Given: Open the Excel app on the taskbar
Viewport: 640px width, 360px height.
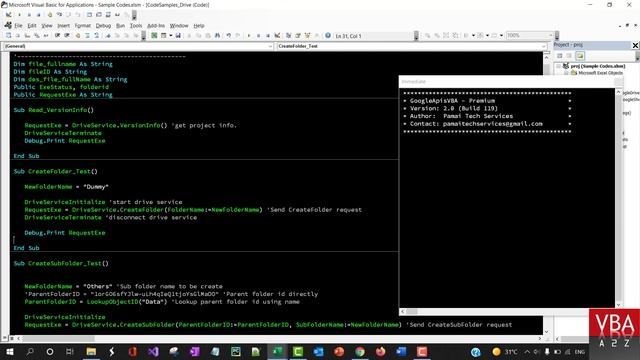Looking at the screenshot, I should tap(277, 351).
